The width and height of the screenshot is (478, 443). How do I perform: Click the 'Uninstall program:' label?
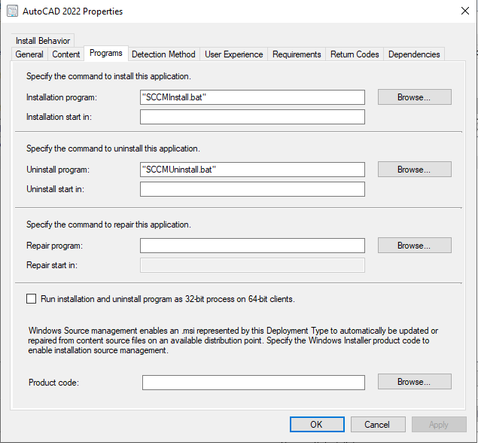(x=58, y=170)
